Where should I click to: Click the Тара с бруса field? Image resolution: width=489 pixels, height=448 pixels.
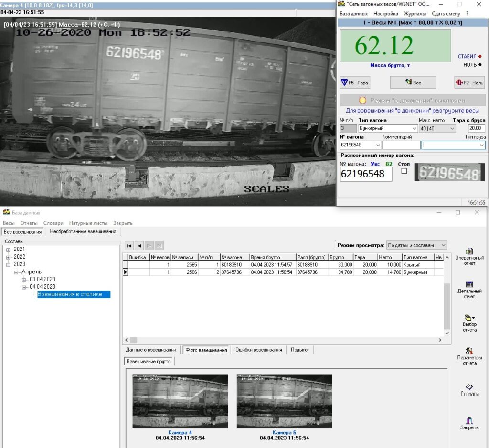pyautogui.click(x=476, y=128)
